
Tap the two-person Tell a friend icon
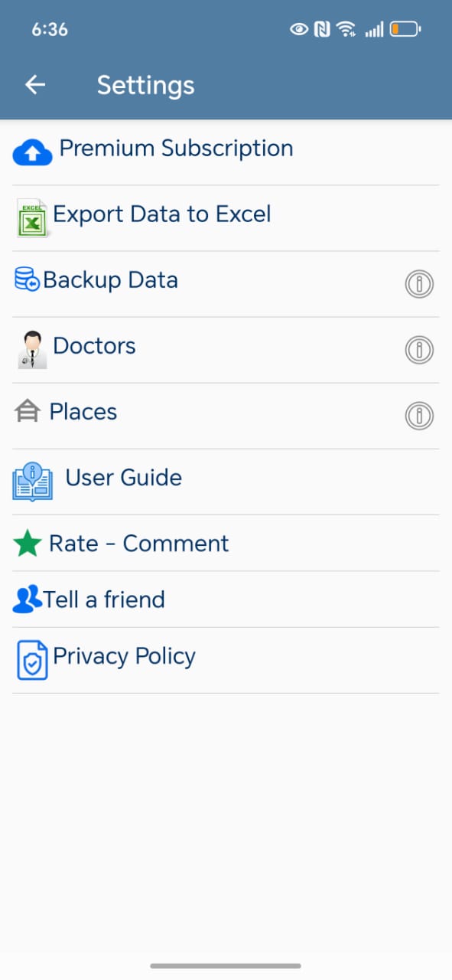coord(28,599)
